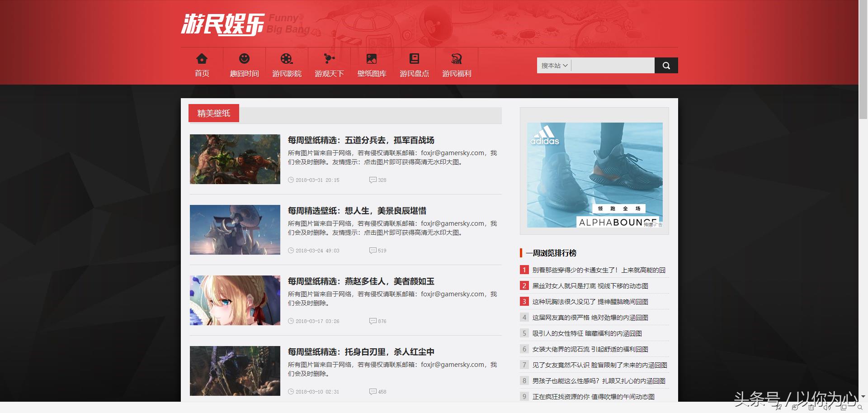This screenshot has width=868, height=413.
Task: Click the Adidas Alphabounce advertisement banner
Action: click(594, 175)
